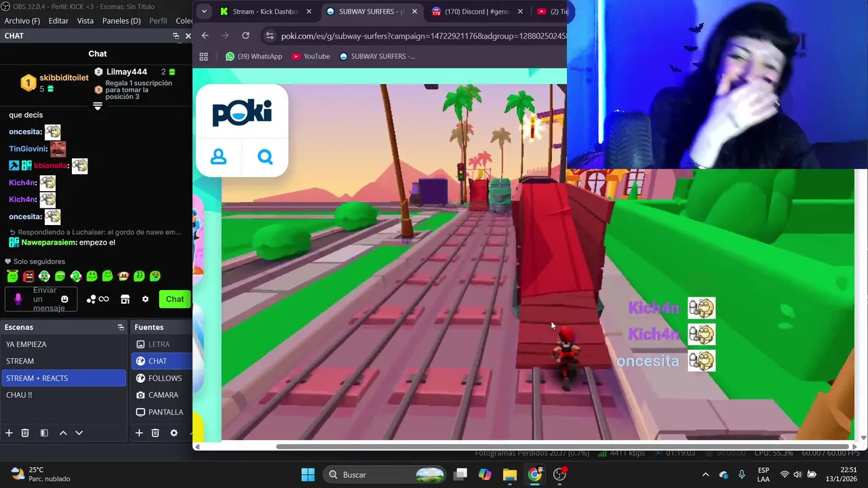Click the heart-eyes emote at end of emote row

pyautogui.click(x=155, y=276)
